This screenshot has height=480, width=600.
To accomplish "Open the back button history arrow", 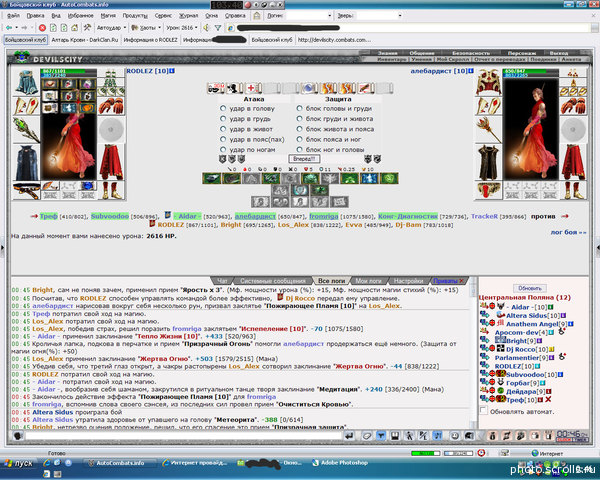I will point(16,28).
